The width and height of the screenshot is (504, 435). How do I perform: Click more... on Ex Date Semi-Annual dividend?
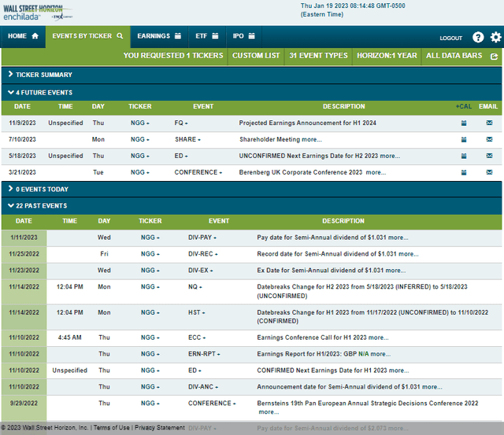[395, 271]
